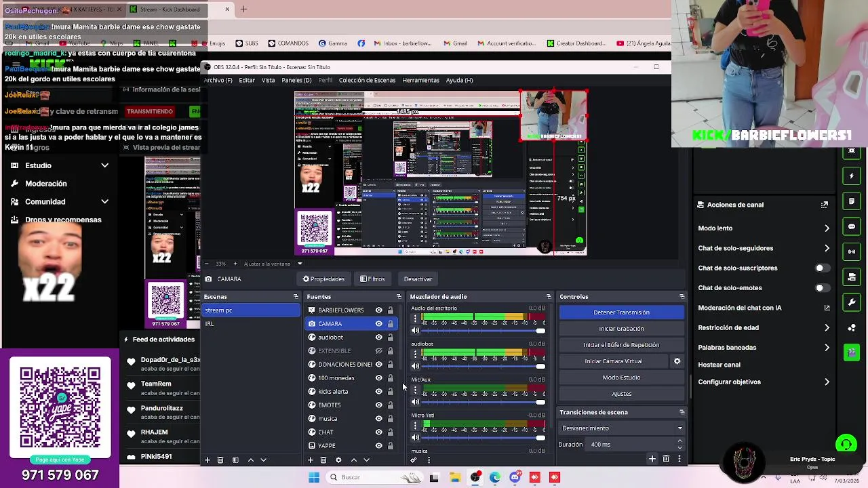
Task: Move scene down arrow in Escenas toolbar
Action: (263, 460)
